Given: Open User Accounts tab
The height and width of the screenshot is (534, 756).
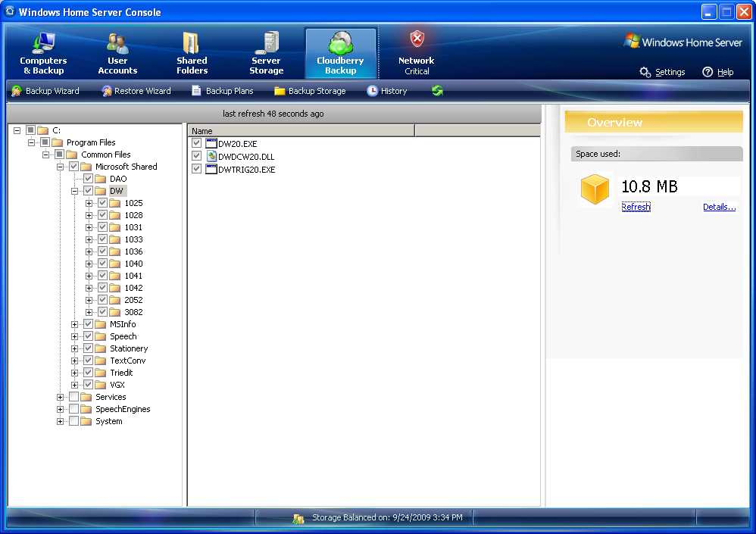Looking at the screenshot, I should coord(117,54).
